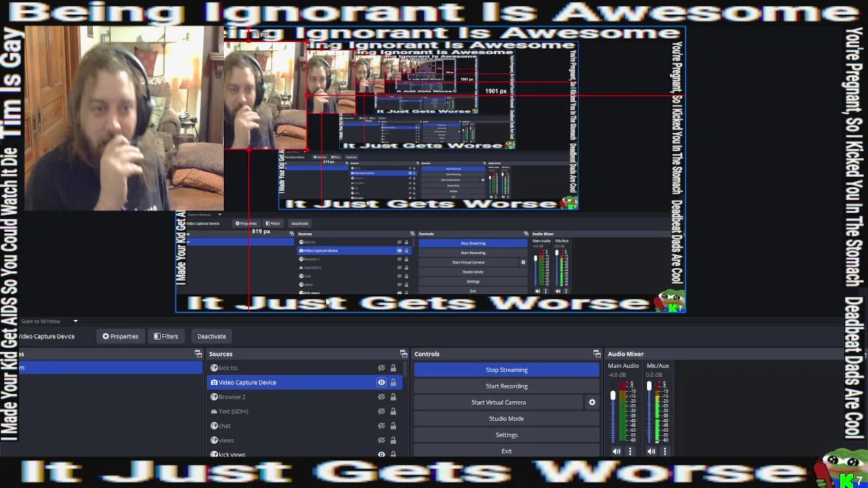Click the Audio Mixer panel title
Viewport: 868px width, 488px height.
click(x=625, y=354)
